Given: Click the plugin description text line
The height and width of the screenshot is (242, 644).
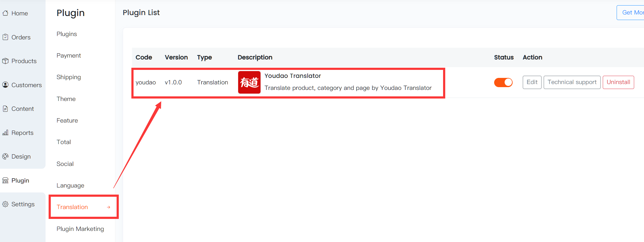Looking at the screenshot, I should point(348,88).
